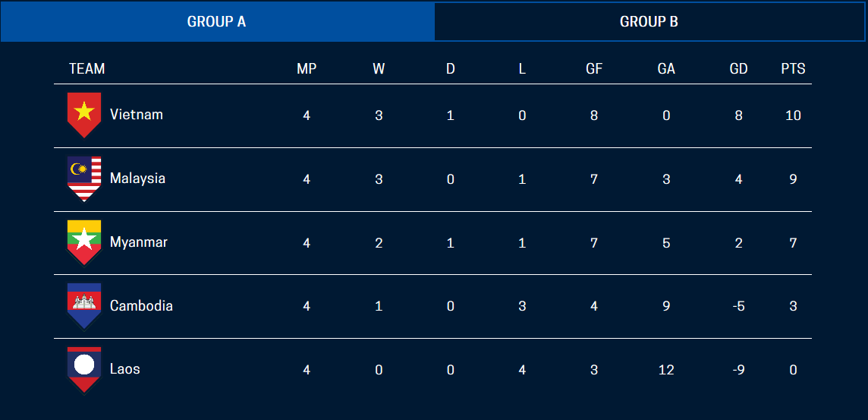868x420 pixels.
Task: Switch to the Group B tab
Action: click(649, 21)
